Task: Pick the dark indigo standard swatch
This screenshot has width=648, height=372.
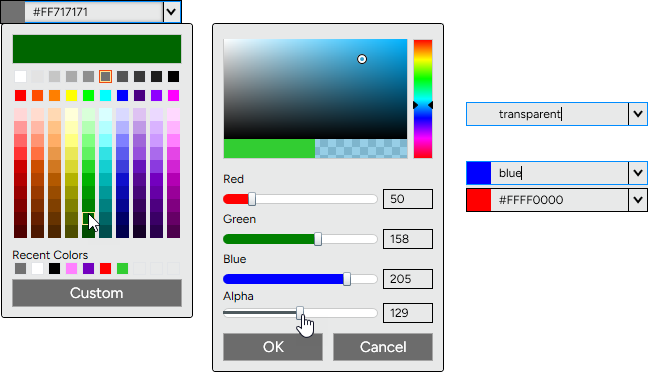Action: point(140,95)
